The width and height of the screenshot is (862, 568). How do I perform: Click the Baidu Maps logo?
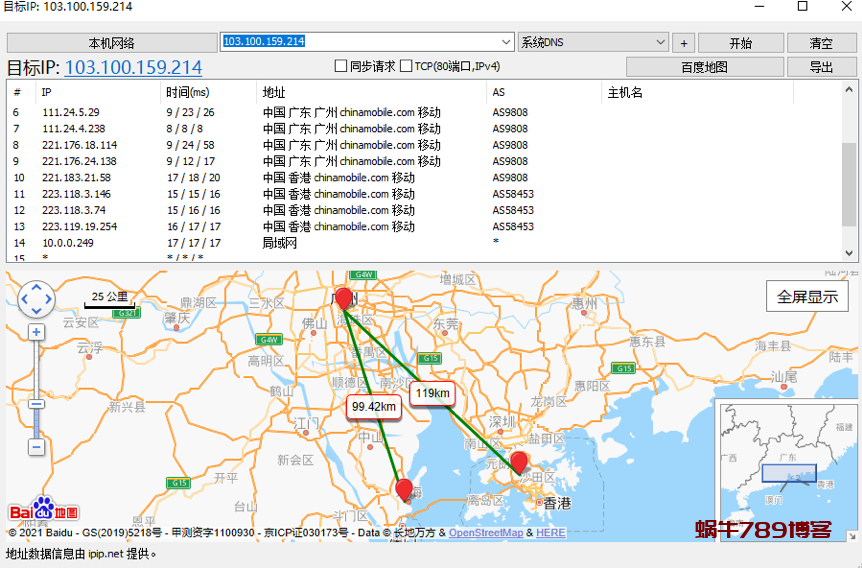pos(44,510)
